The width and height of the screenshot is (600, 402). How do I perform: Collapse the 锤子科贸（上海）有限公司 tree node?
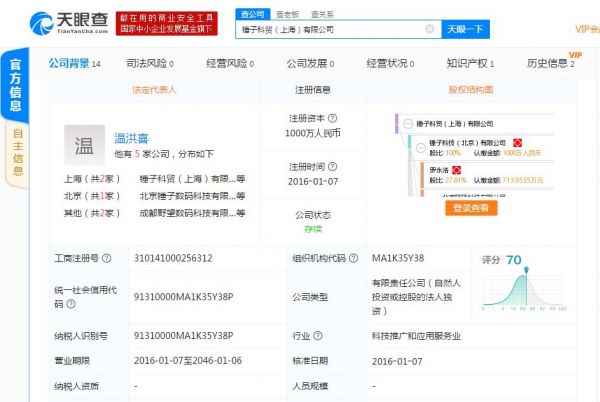click(408, 124)
